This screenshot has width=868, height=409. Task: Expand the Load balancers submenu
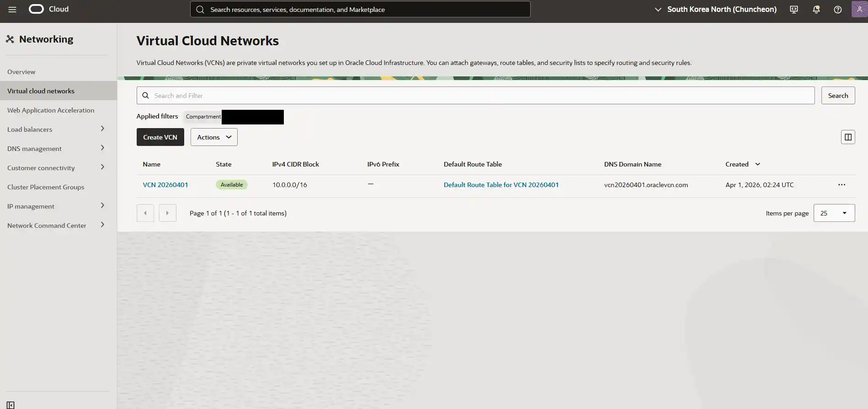tap(102, 129)
